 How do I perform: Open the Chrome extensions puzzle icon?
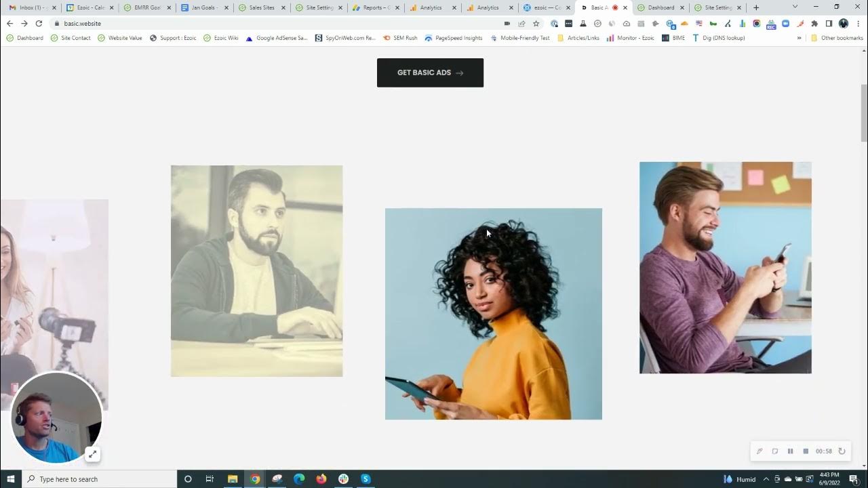[814, 23]
